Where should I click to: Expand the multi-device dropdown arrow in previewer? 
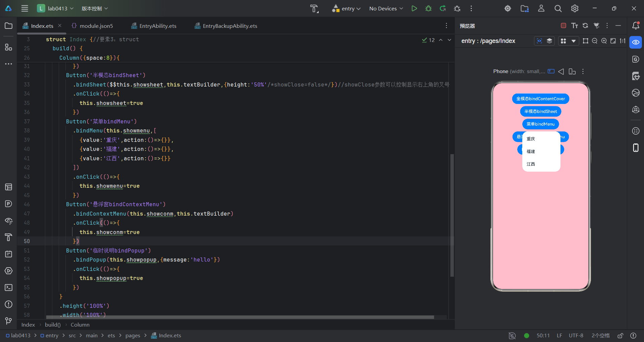coord(574,41)
